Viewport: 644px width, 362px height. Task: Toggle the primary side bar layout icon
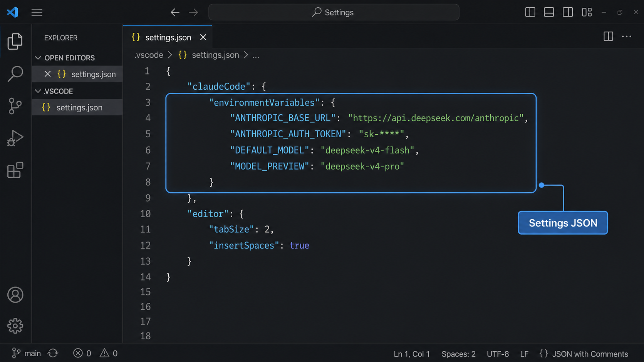pos(530,12)
